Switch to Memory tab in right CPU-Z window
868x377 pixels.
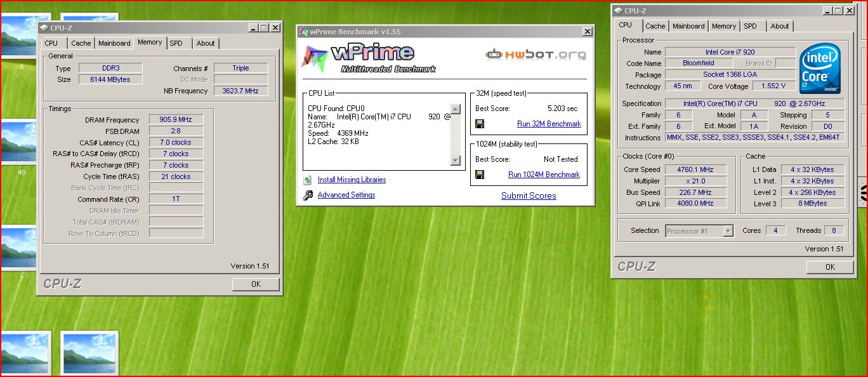[x=724, y=26]
